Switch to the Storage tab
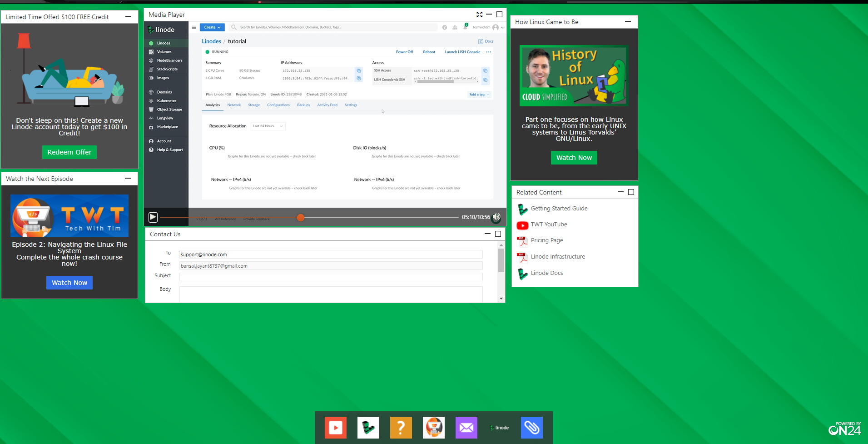Image resolution: width=868 pixels, height=444 pixels. [254, 105]
